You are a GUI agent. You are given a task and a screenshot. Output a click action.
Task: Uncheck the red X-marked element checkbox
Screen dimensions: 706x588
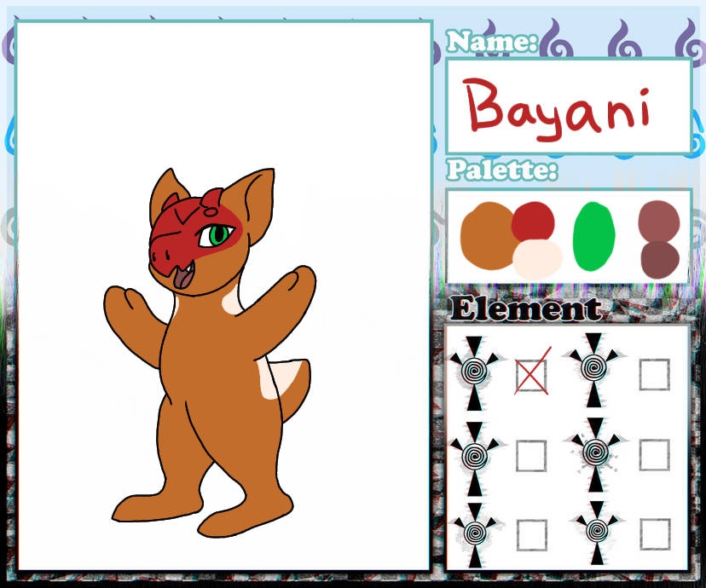(x=531, y=375)
